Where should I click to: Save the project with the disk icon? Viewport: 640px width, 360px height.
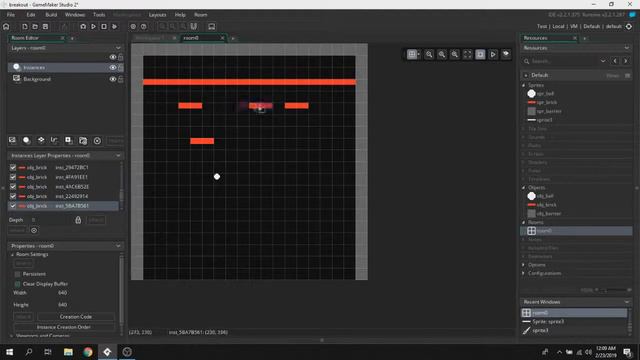[x=45, y=27]
